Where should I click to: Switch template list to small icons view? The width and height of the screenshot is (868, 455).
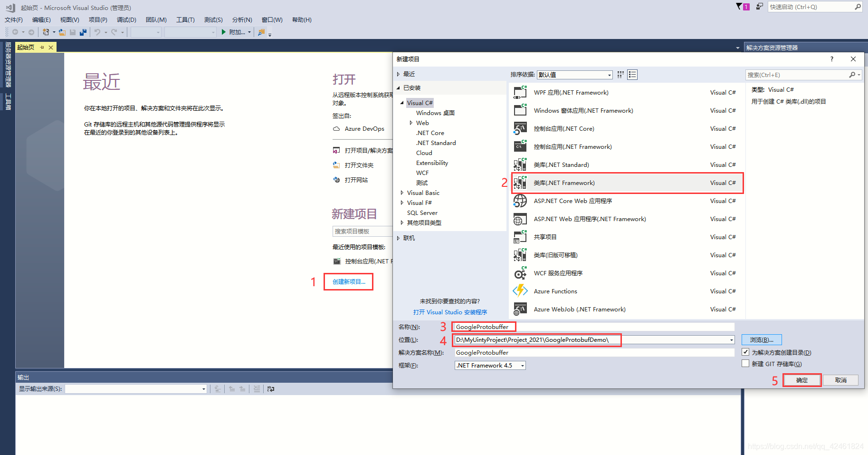coord(620,75)
